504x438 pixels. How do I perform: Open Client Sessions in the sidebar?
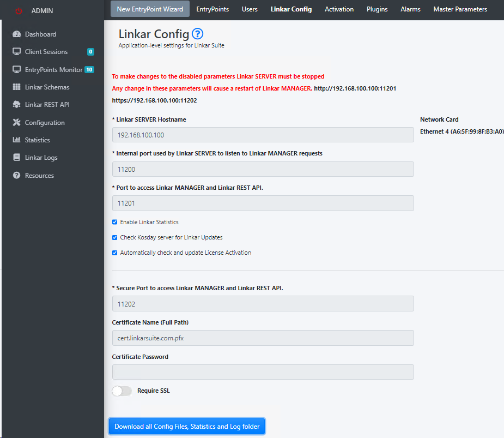tap(46, 51)
